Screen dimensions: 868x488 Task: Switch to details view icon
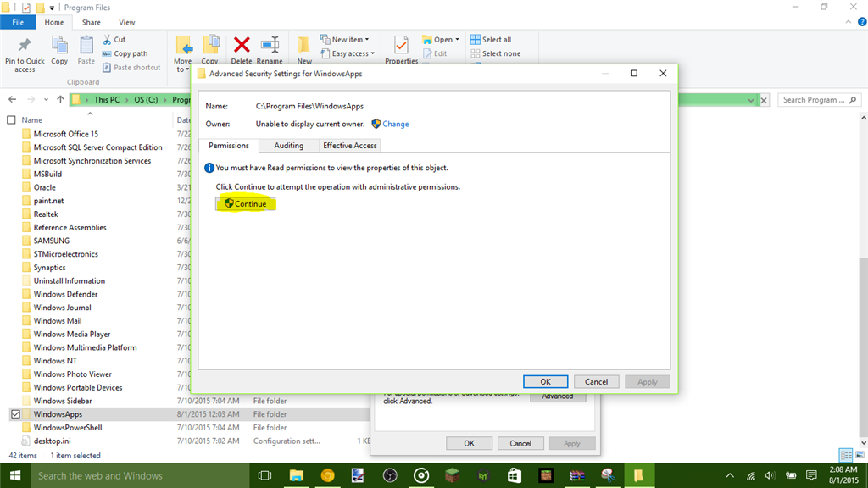[846, 455]
